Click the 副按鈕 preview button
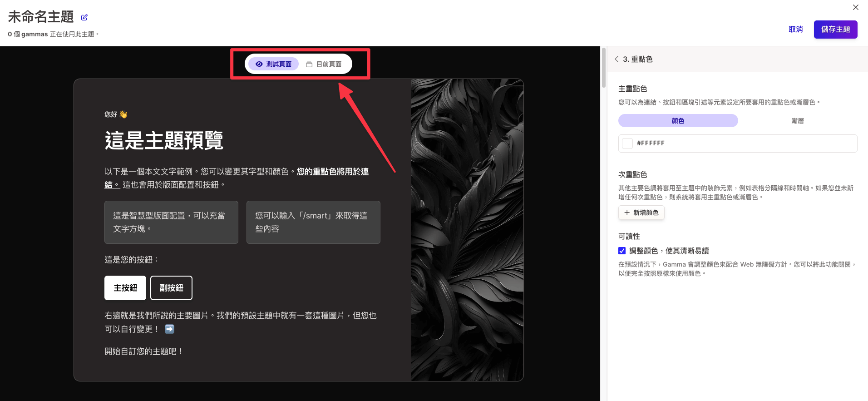Screen dimensions: 868x401 [x=171, y=288]
